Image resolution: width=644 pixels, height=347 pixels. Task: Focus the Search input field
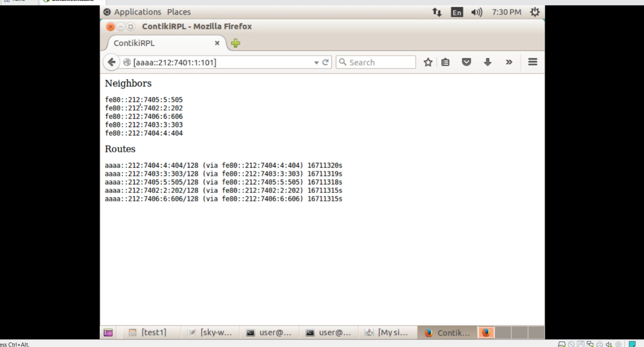[x=376, y=62]
